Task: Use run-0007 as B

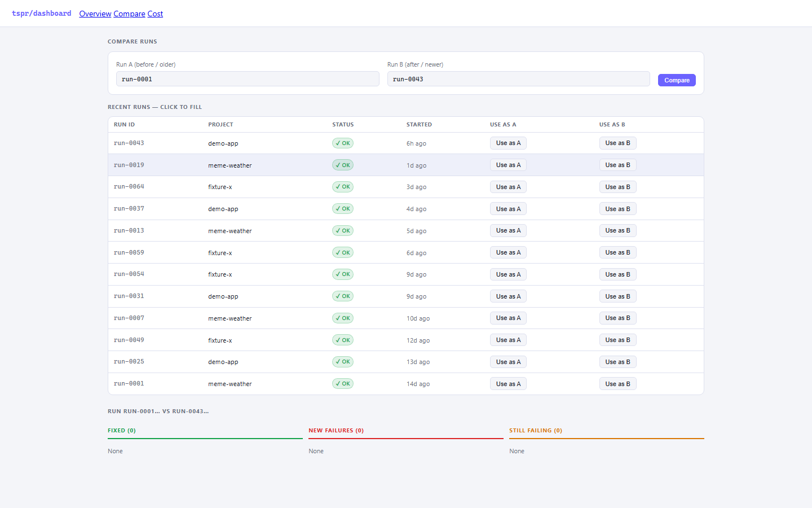Action: pos(617,318)
